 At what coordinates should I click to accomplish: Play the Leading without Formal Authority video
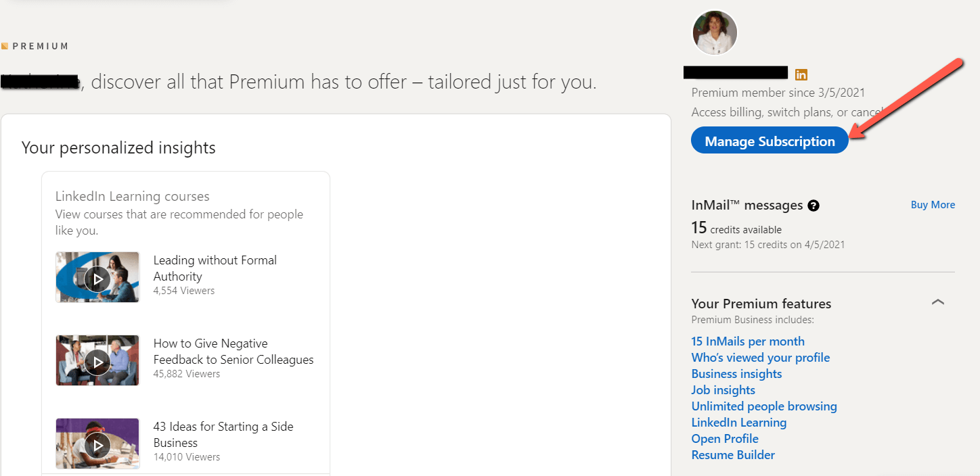[97, 277]
